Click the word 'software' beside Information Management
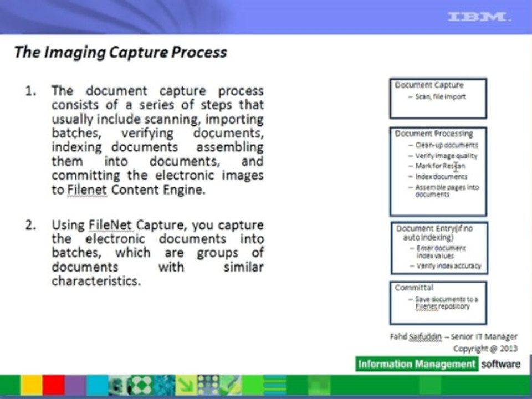Viewport: 532px width, 399px height. tap(501, 364)
